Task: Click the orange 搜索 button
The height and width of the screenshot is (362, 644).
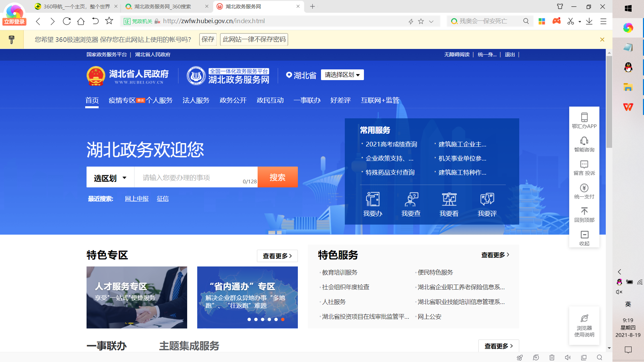Action: (x=277, y=177)
